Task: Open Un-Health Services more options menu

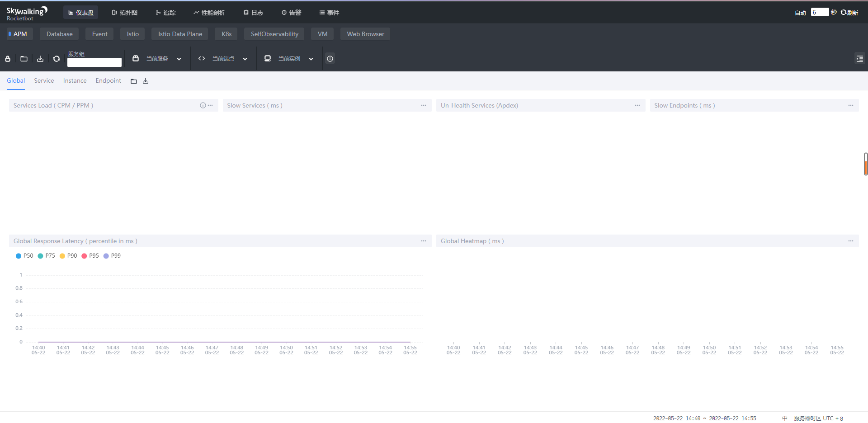Action: 637,105
